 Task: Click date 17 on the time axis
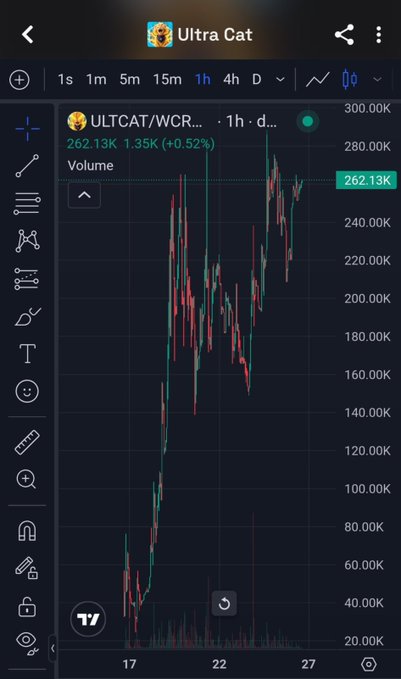click(129, 664)
